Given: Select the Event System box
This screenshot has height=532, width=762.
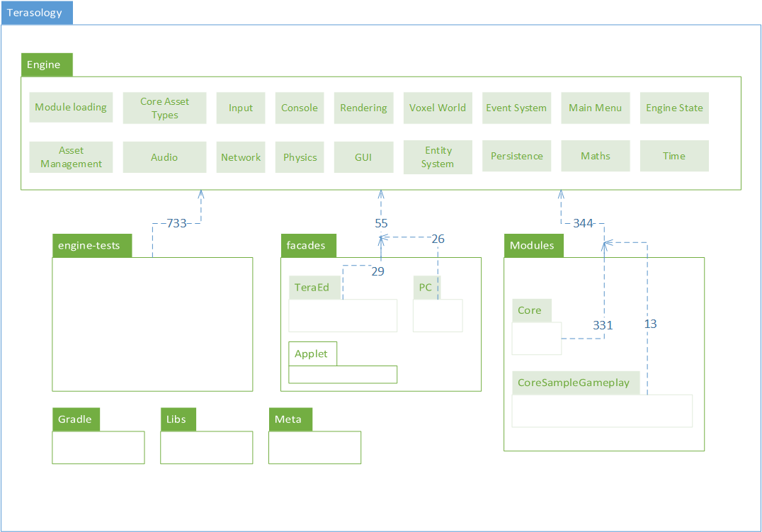Looking at the screenshot, I should 516,108.
